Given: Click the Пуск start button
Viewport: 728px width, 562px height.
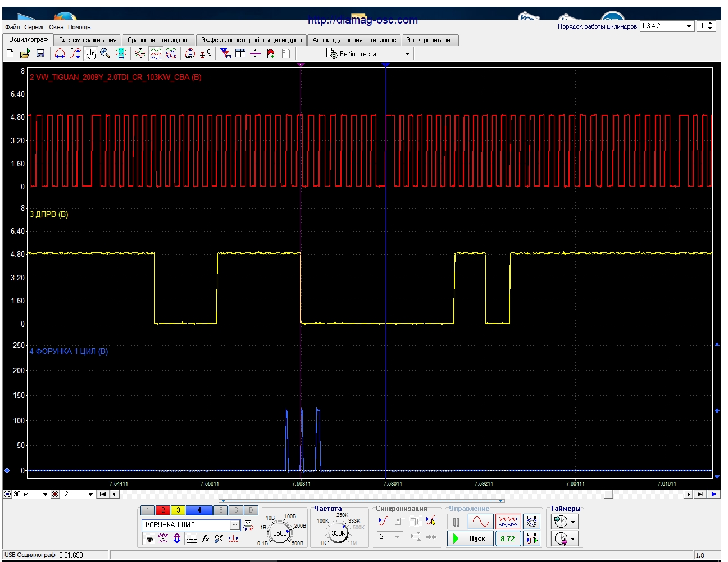Looking at the screenshot, I should 470,538.
